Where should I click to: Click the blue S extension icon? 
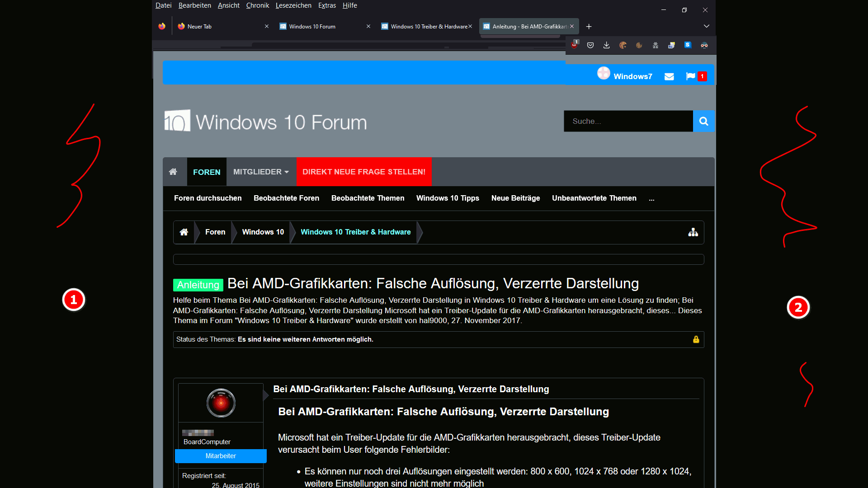688,45
